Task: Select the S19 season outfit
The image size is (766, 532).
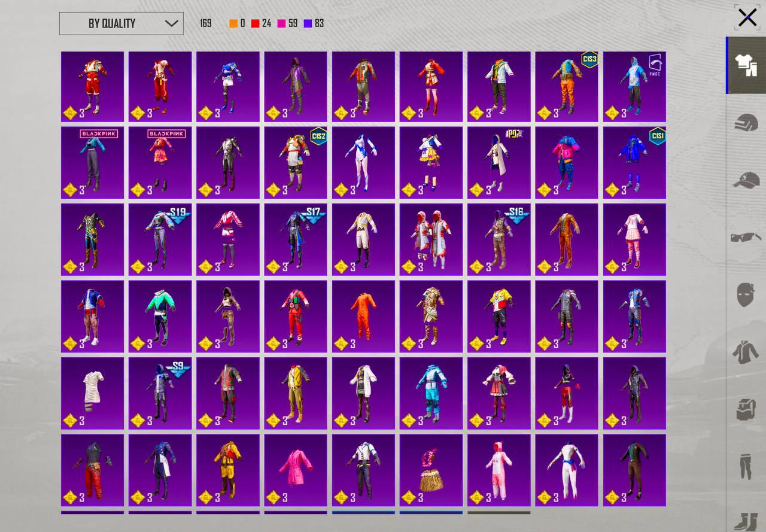Action: point(160,239)
